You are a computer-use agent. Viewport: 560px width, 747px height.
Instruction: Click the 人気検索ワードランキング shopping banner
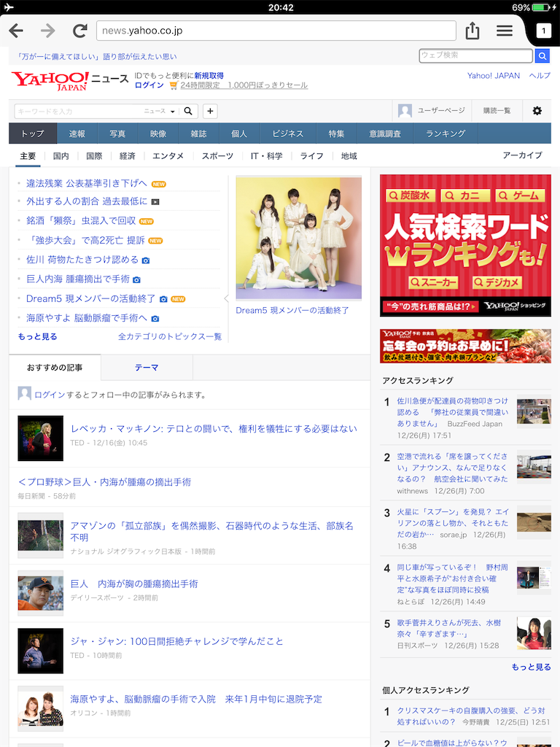465,245
